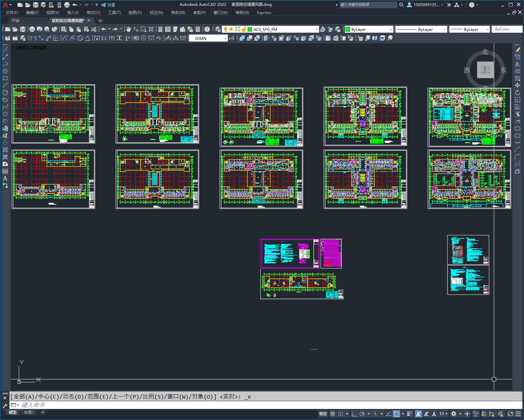This screenshot has height=420, width=524.
Task: Switch to the 开始 tab
Action: (16, 20)
